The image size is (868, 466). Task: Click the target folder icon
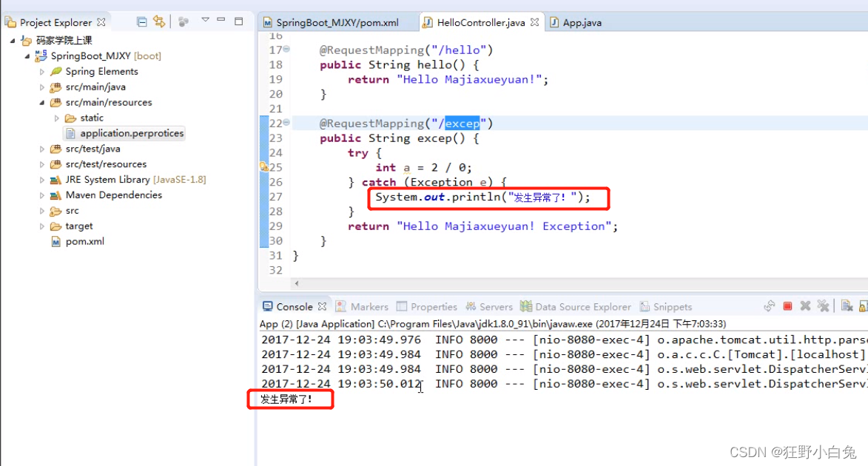coord(55,226)
